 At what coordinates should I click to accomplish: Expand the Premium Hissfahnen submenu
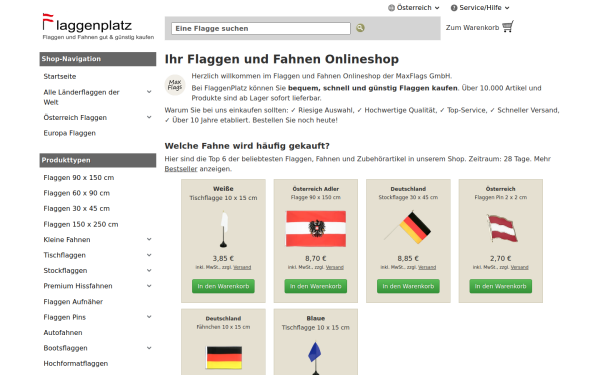pos(149,286)
